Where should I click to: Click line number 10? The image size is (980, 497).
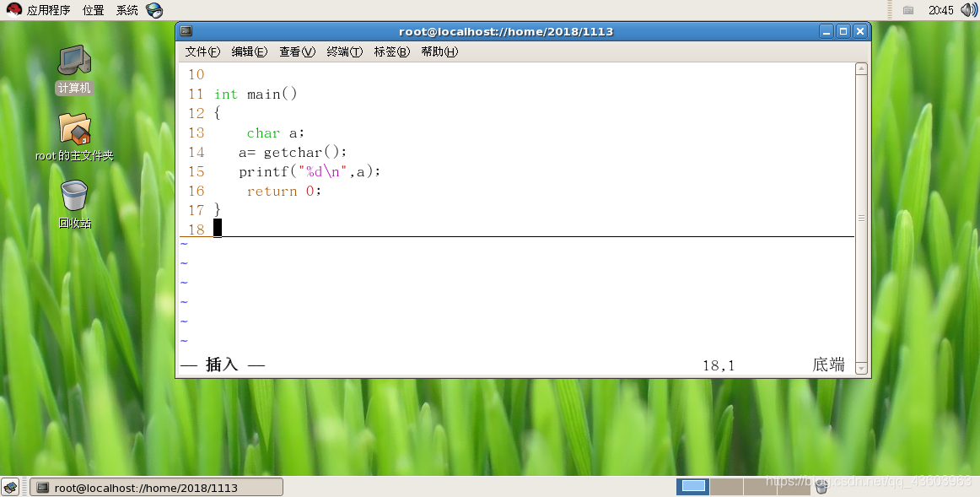tap(197, 75)
